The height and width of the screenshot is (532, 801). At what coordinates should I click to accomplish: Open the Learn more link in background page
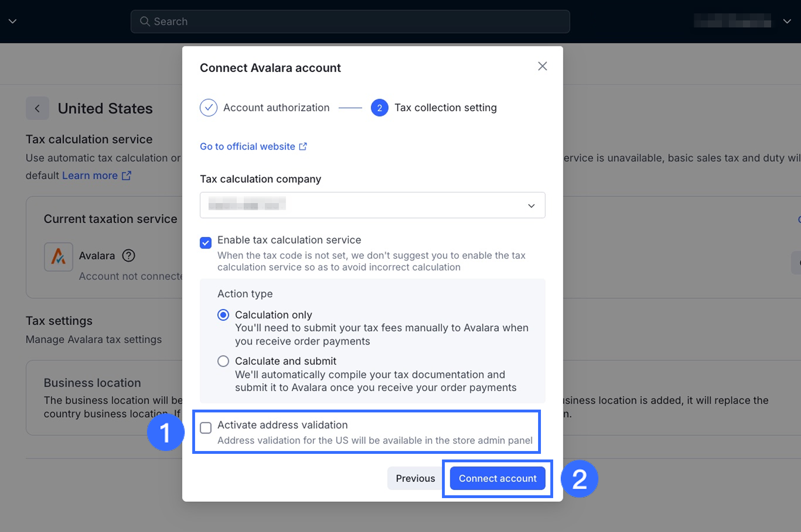click(x=97, y=176)
